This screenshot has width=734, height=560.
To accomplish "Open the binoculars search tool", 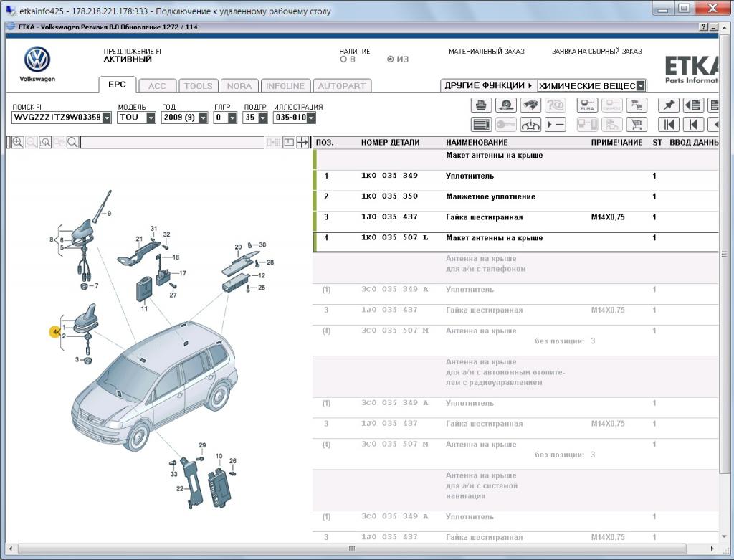I will (x=530, y=105).
